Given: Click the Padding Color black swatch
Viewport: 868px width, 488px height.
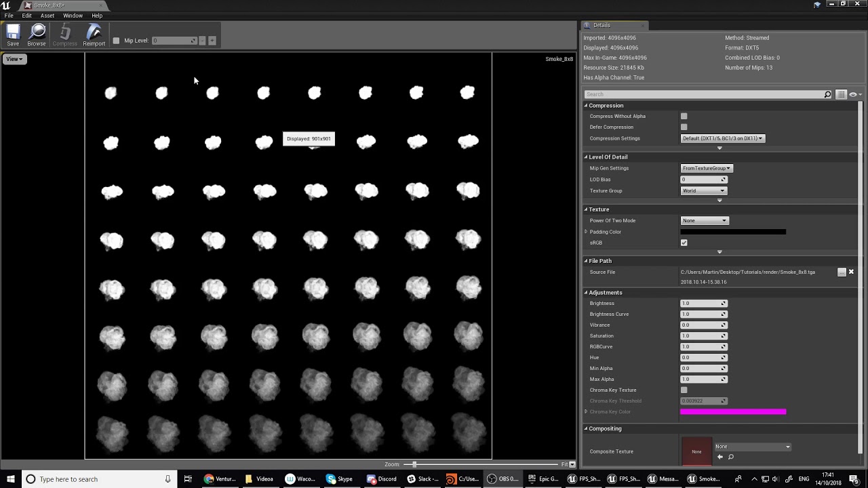Looking at the screenshot, I should [733, 232].
